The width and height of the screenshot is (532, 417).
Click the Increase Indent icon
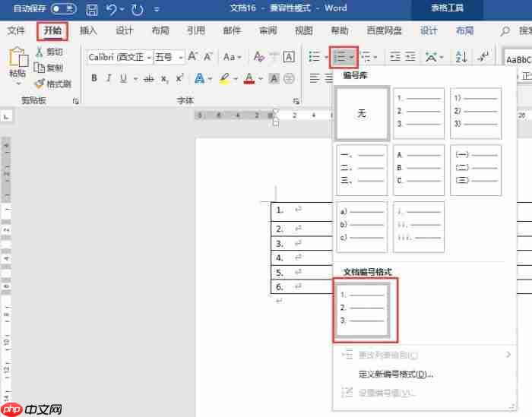[x=410, y=57]
